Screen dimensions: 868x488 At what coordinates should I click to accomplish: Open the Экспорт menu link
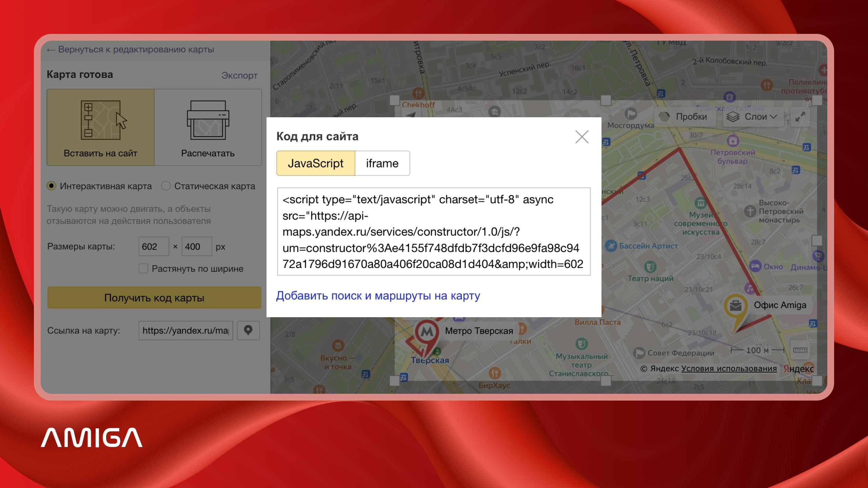[239, 75]
